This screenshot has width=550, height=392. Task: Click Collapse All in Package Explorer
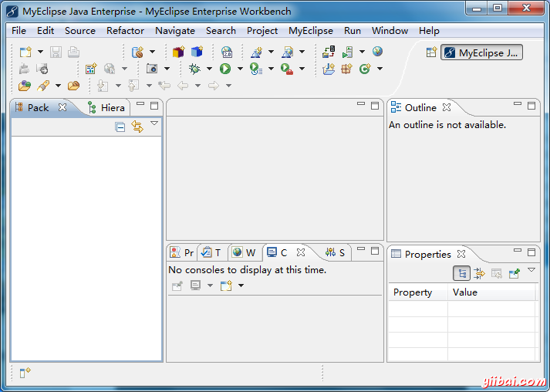point(120,127)
